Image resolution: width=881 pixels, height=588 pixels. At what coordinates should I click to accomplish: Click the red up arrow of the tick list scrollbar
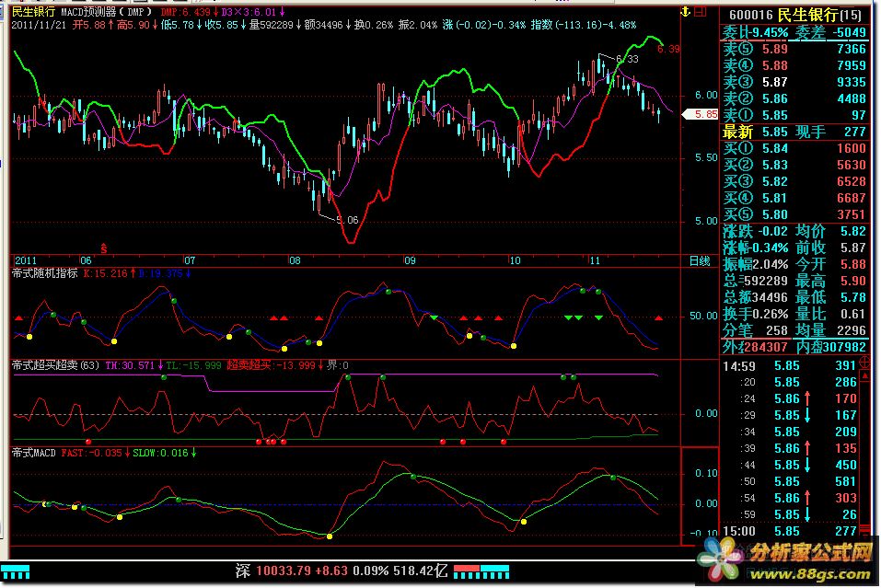pos(865,374)
